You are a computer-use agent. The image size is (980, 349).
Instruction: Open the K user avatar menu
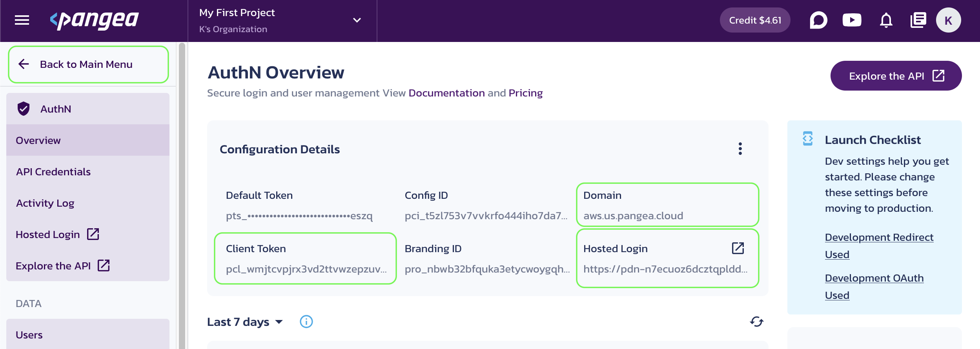[948, 20]
